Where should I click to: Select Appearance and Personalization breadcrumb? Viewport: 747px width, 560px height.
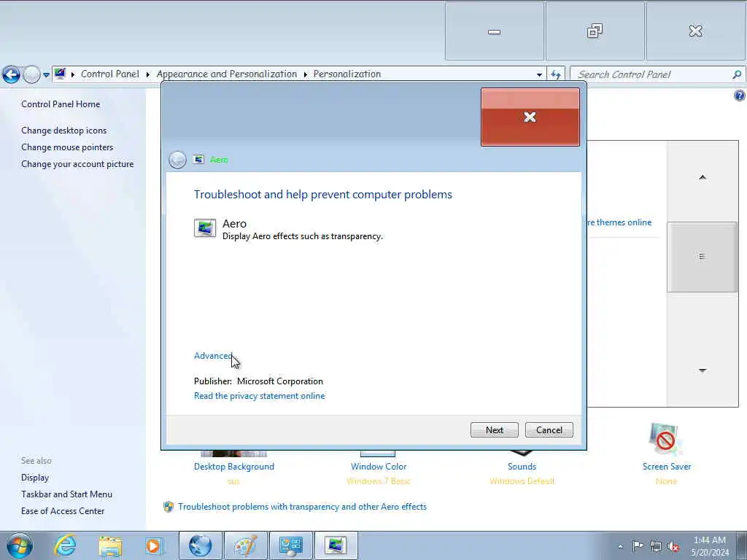click(227, 74)
